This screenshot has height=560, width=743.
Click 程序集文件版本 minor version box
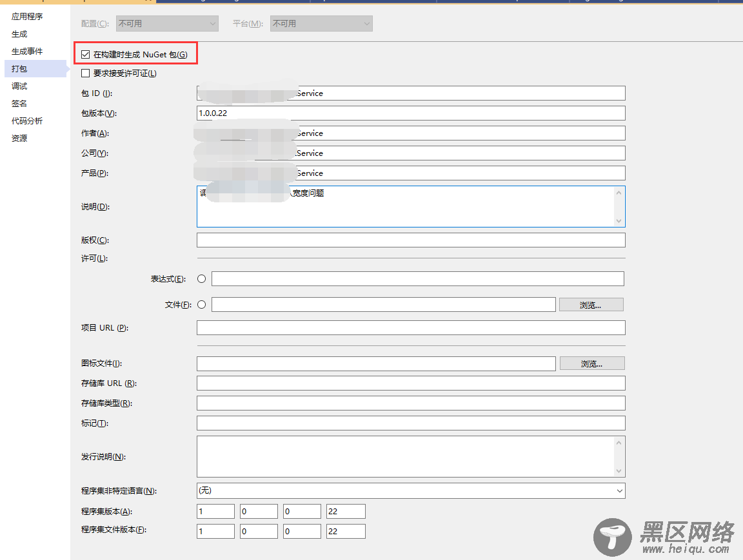tap(259, 531)
